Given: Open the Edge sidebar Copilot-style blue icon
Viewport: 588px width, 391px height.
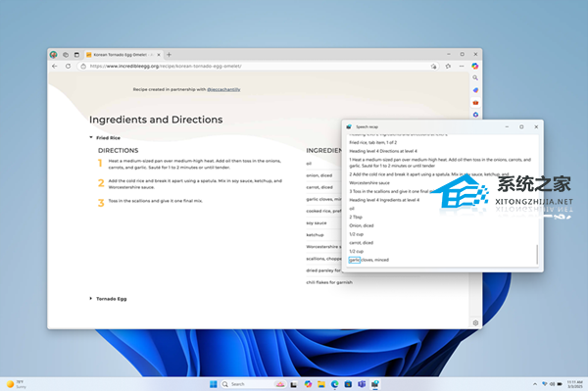Looking at the screenshot, I should [475, 90].
